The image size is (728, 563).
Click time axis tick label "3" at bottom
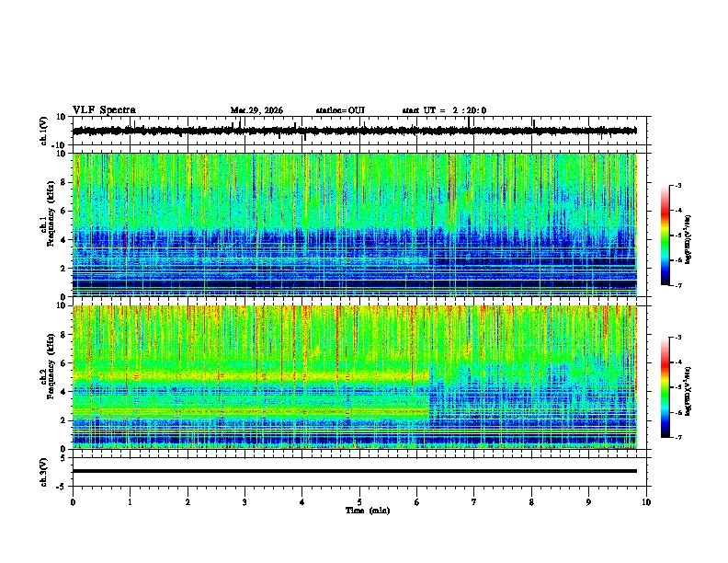[x=245, y=502]
